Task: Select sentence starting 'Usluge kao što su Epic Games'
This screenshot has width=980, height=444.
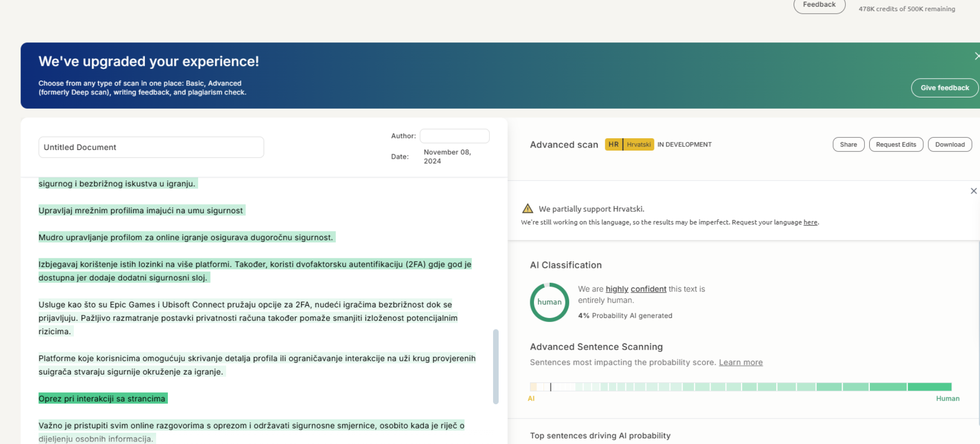Action: pos(248,318)
